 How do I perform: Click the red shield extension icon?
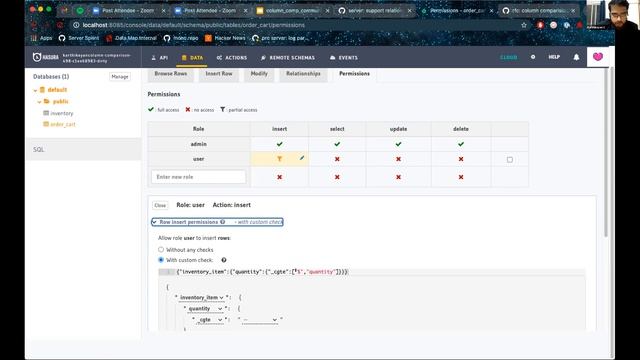point(540,25)
